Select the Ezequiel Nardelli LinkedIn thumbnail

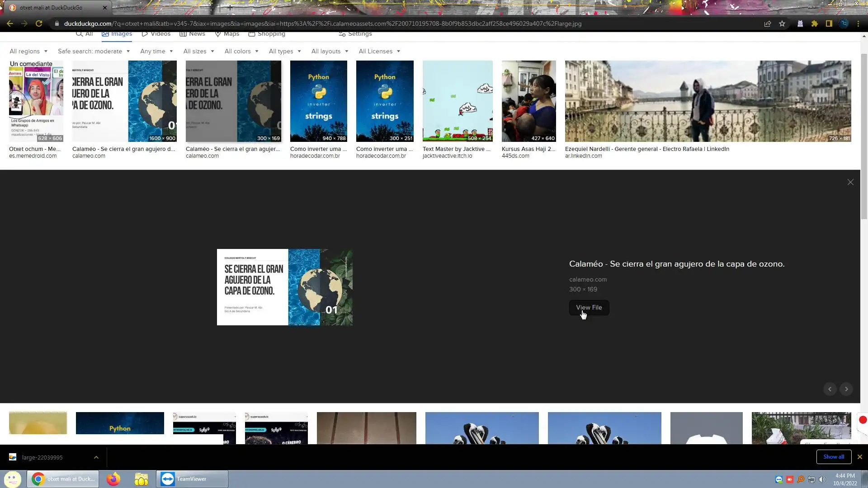tap(708, 101)
